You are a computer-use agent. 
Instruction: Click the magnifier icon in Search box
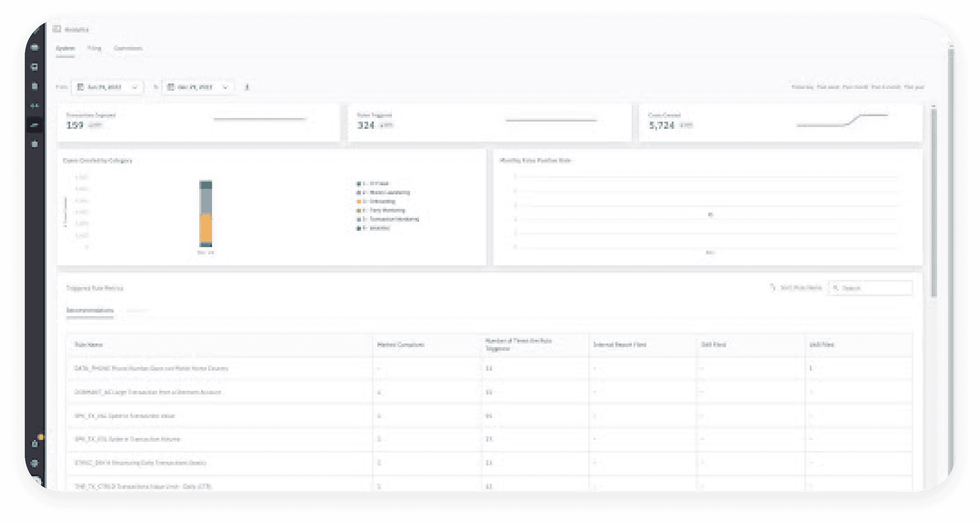pos(836,288)
